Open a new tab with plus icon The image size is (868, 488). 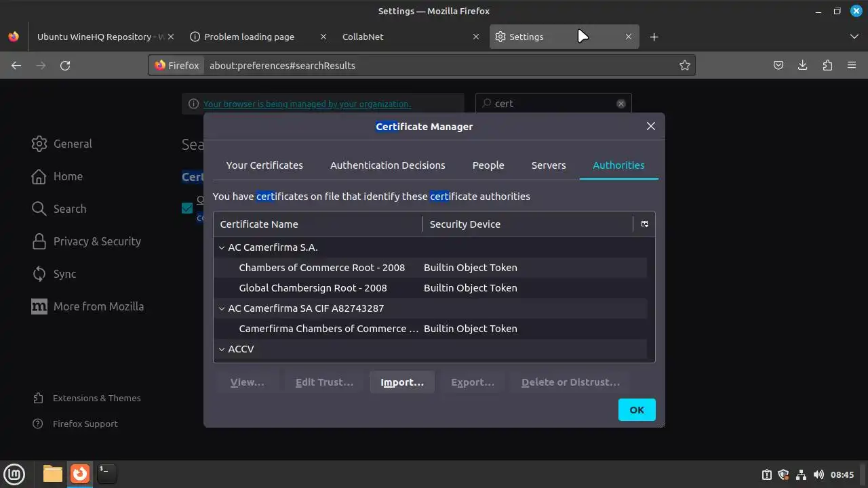[x=654, y=37]
